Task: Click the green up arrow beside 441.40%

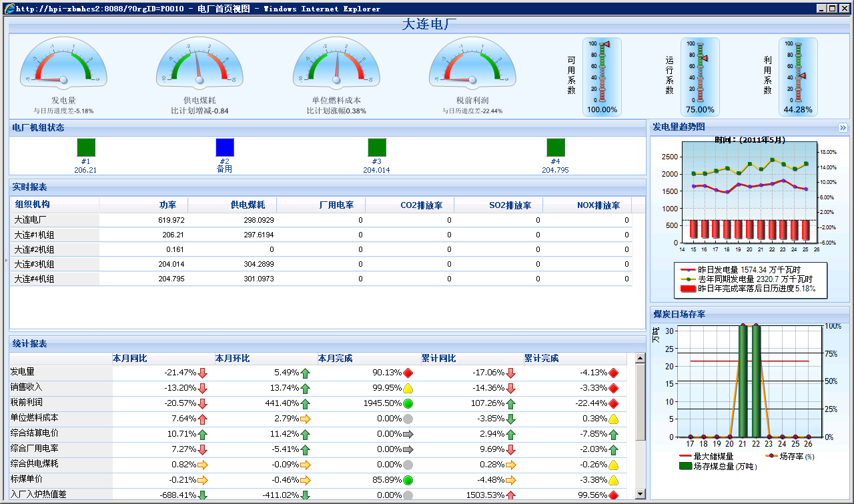Action: point(306,403)
